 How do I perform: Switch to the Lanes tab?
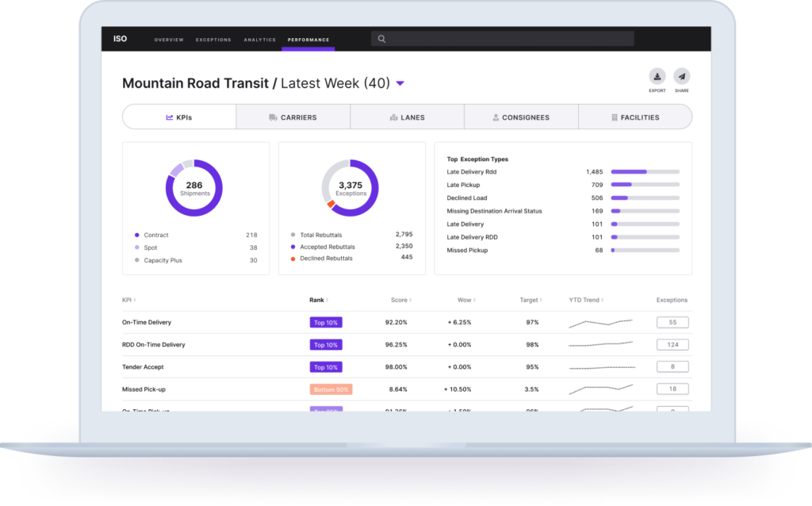pyautogui.click(x=407, y=117)
